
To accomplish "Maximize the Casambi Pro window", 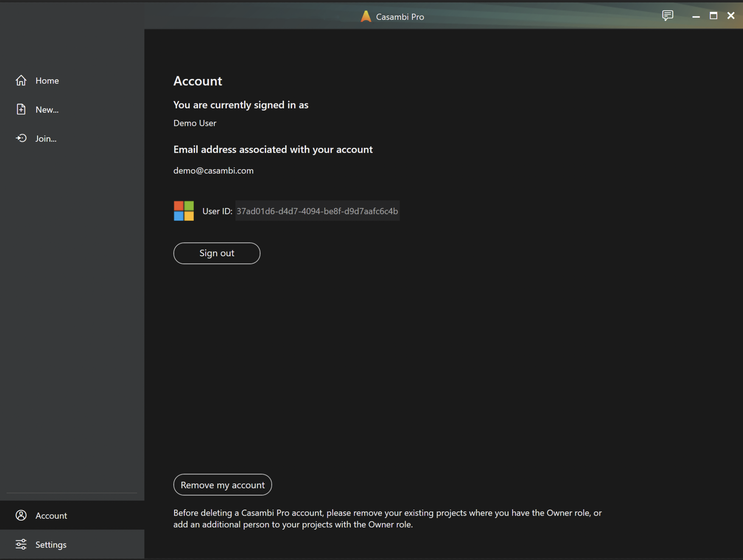I will click(x=713, y=16).
